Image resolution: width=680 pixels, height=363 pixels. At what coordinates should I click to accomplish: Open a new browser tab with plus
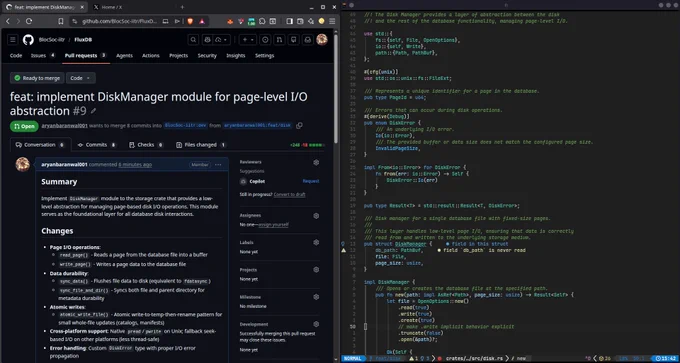click(182, 7)
